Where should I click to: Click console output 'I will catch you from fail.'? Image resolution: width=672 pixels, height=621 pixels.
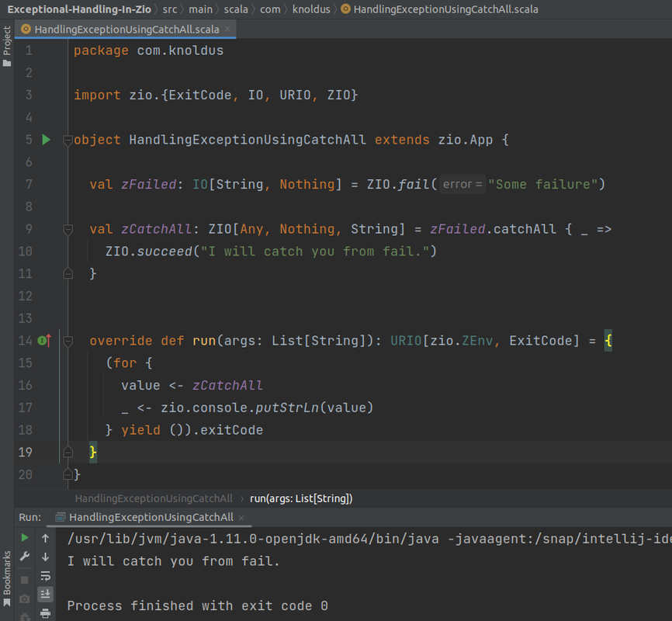(174, 561)
